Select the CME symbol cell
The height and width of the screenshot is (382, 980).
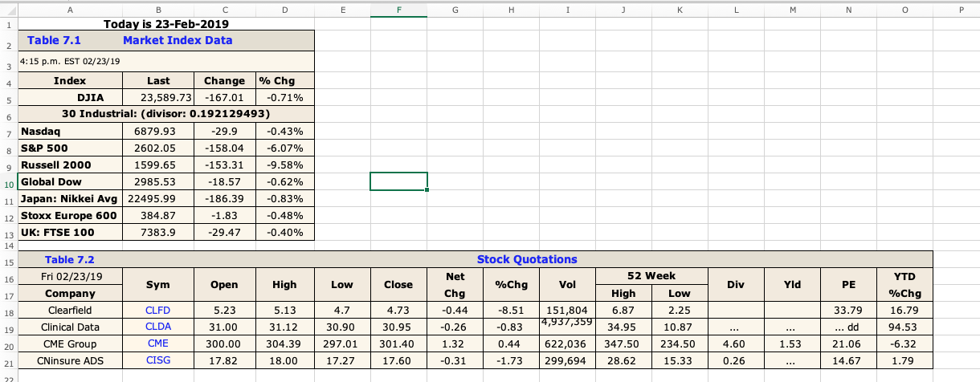tap(158, 344)
